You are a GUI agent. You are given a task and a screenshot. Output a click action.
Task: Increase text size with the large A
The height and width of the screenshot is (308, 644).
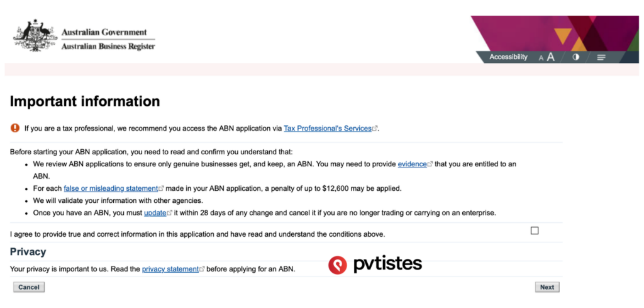tap(551, 57)
